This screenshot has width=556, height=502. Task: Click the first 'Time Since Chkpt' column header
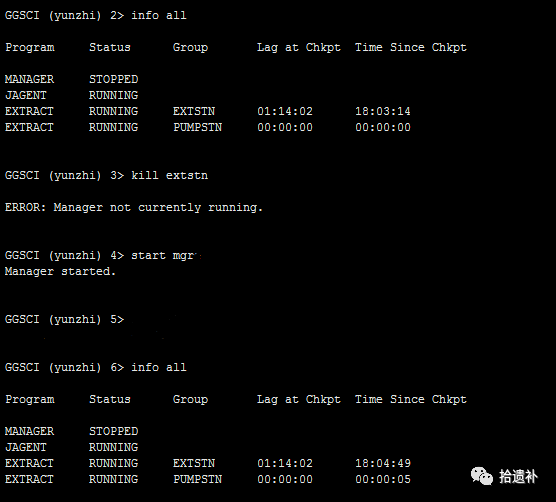click(411, 47)
